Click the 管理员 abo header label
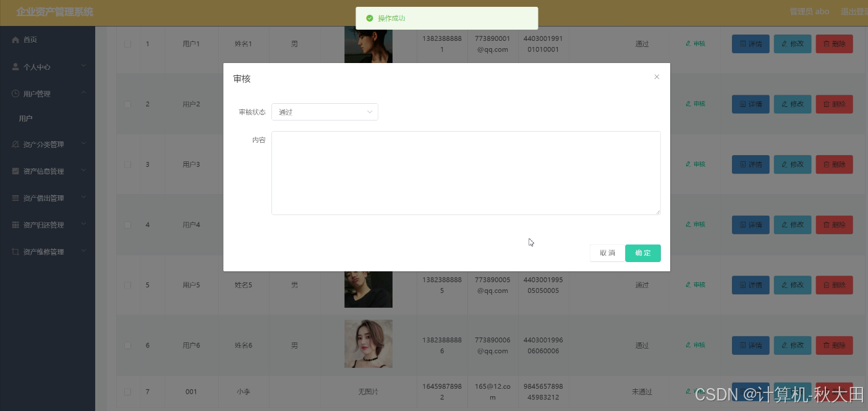Viewport: 868px width, 411px height. [809, 12]
